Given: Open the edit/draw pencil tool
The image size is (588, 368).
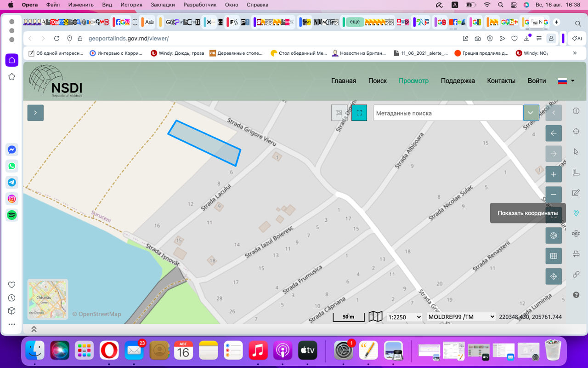Looking at the screenshot, I should coord(576,192).
